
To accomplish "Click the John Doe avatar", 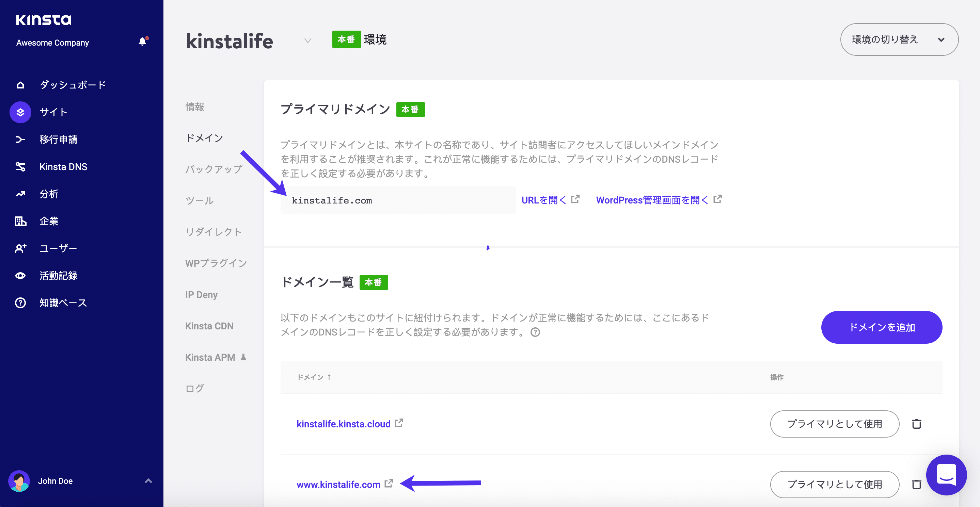I will click(19, 481).
